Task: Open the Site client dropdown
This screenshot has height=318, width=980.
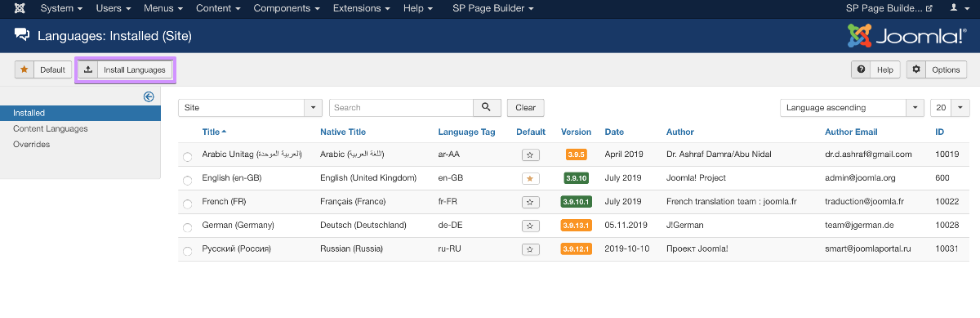Action: [x=250, y=107]
